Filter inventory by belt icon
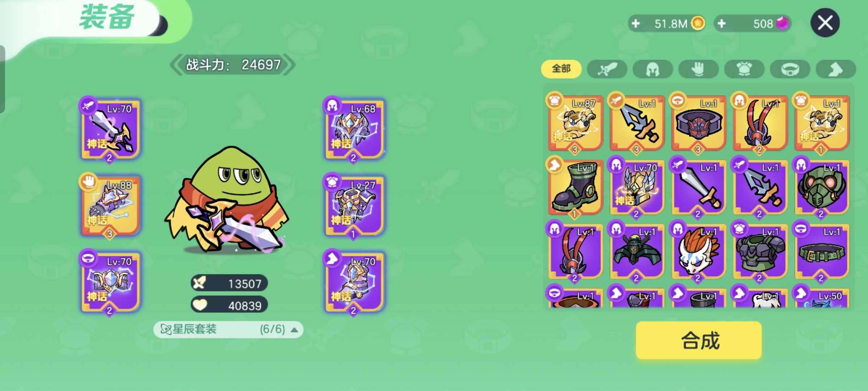 point(790,69)
